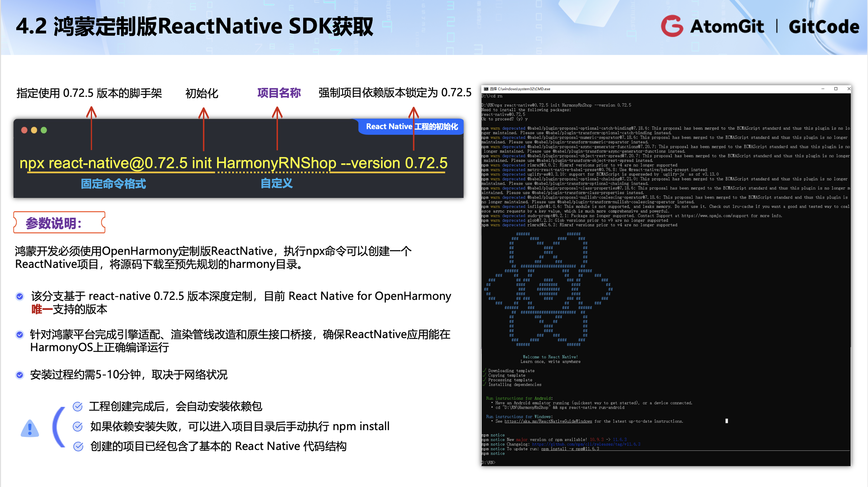Click '--version 0.72.5' in the command
The height and width of the screenshot is (487, 868).
pos(394,163)
